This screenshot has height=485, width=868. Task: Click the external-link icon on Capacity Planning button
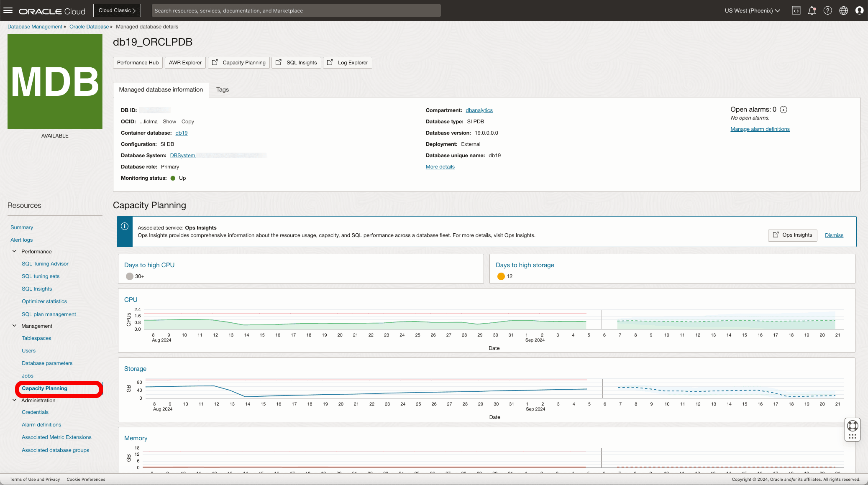215,62
